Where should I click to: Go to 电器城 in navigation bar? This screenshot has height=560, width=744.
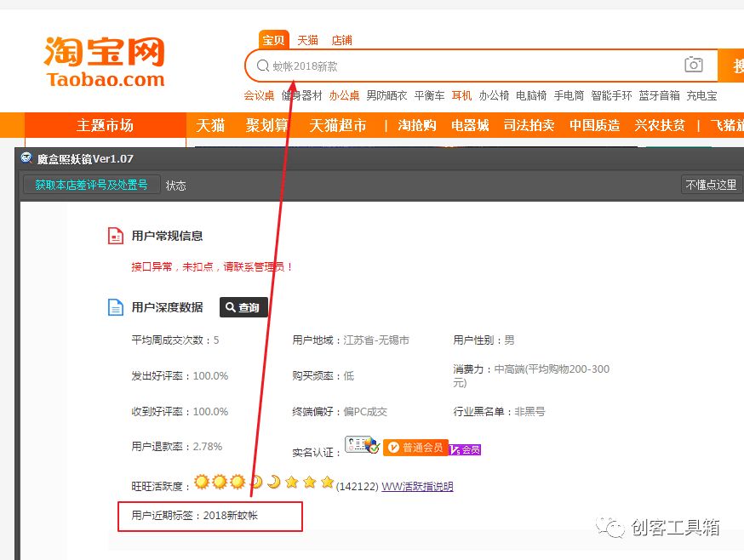[470, 125]
